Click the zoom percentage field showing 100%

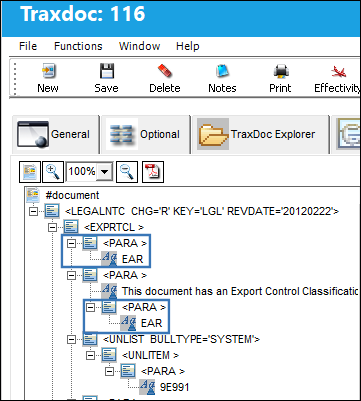82,172
